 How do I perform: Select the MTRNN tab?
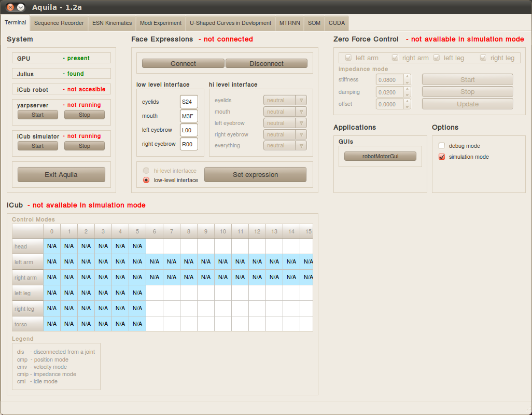point(289,23)
